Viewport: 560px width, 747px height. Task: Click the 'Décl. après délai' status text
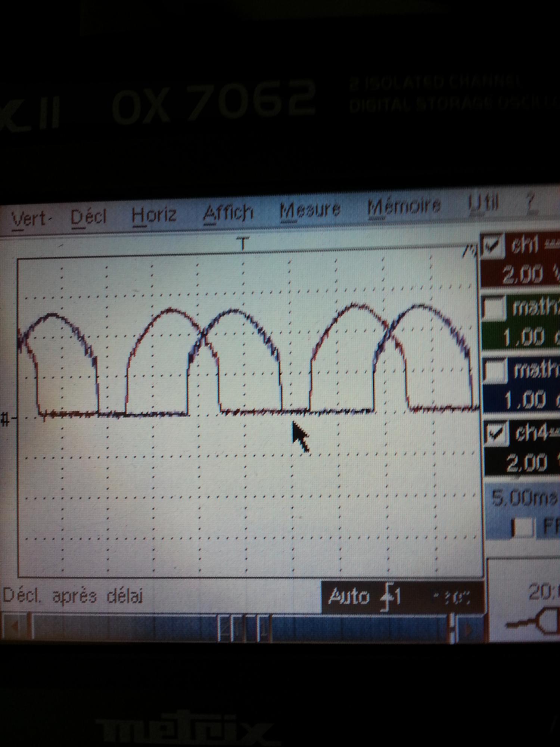[x=72, y=596]
